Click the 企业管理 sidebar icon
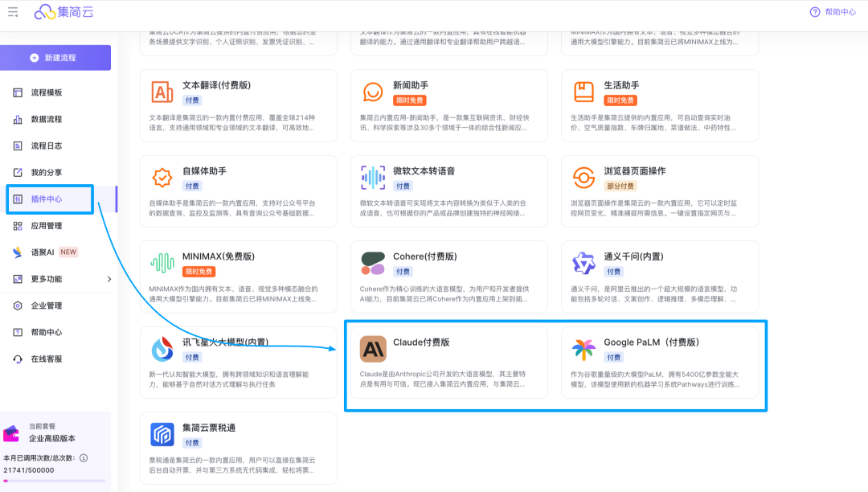 (x=18, y=305)
